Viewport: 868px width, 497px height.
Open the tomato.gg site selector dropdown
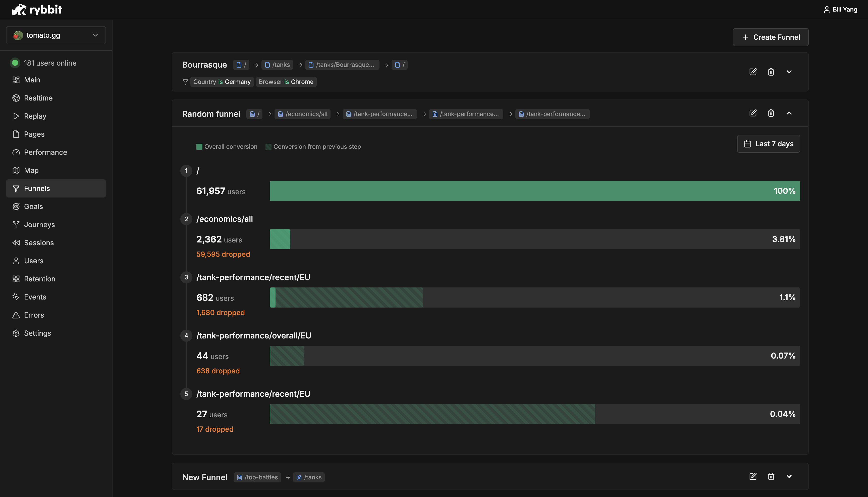coord(56,35)
